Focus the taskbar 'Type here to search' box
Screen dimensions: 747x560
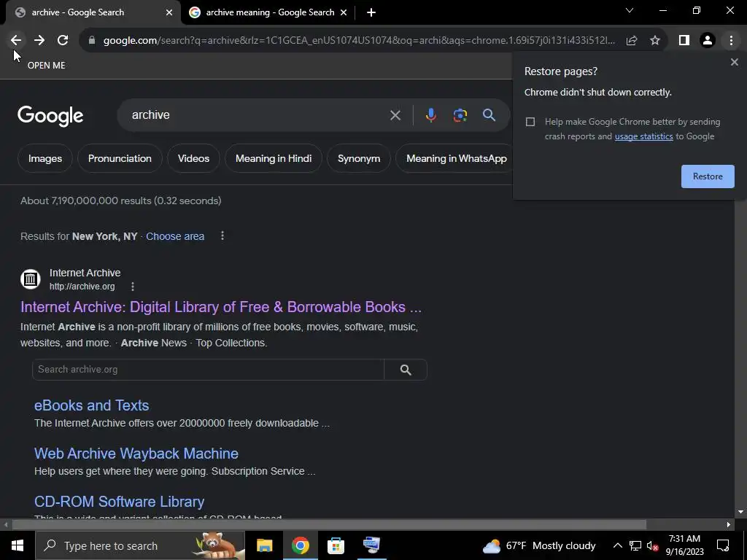point(140,545)
